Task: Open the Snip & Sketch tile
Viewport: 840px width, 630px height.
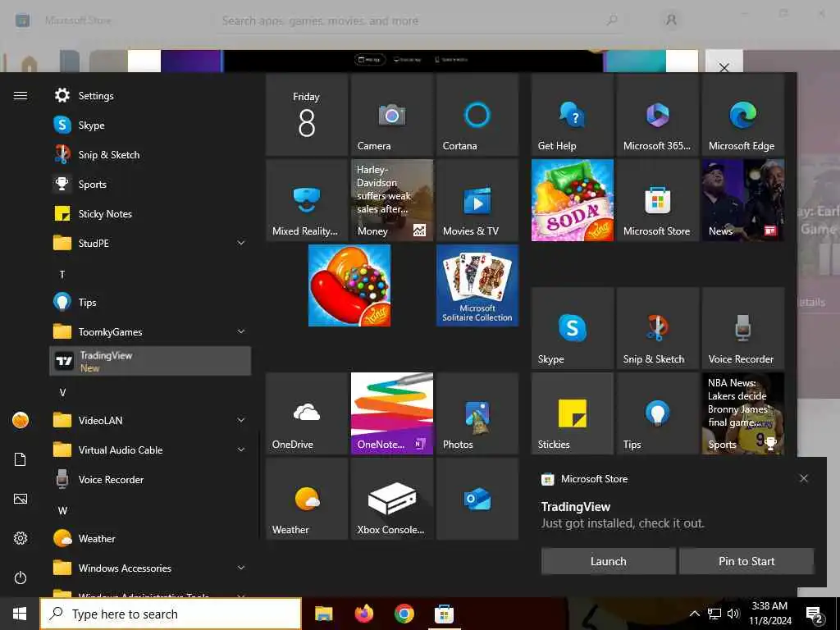Action: pyautogui.click(x=657, y=328)
